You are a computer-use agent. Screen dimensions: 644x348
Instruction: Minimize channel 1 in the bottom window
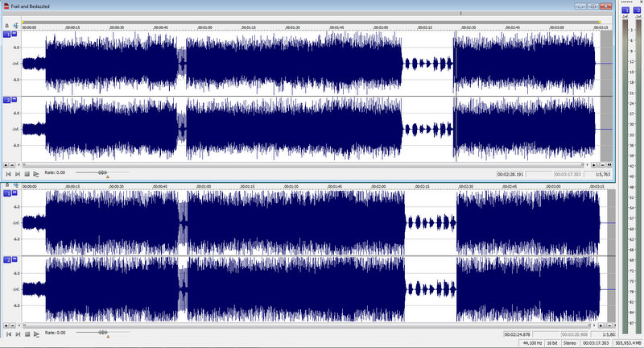coord(14,193)
